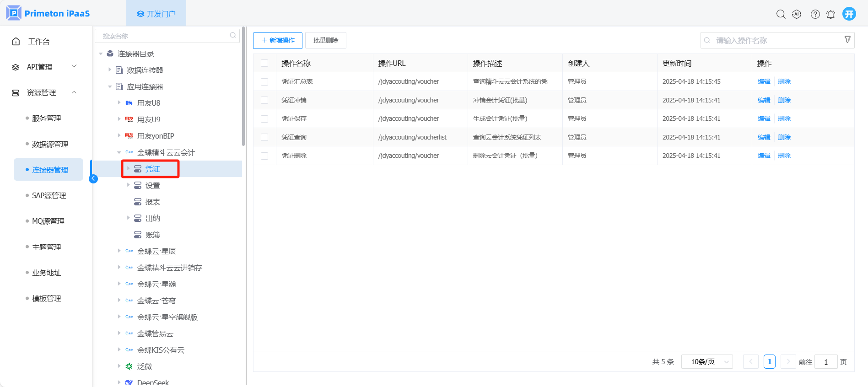Open the AI assistant icon

797,14
